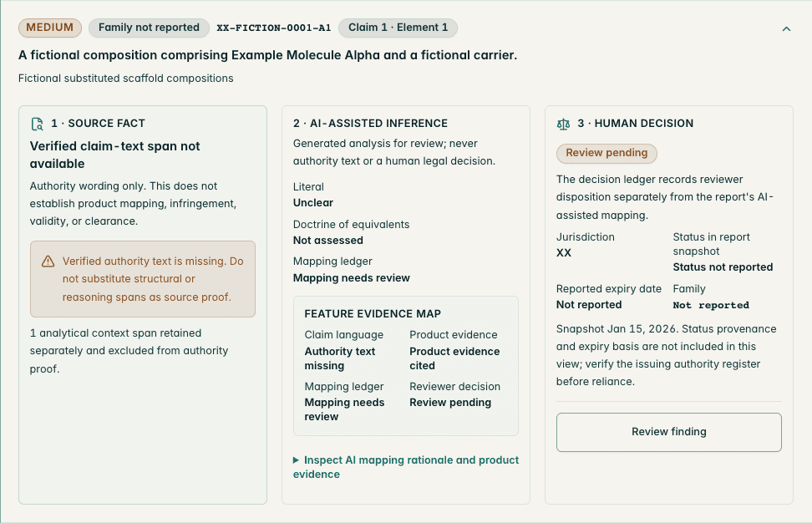Click Doctrine of equivalents value Not assessed

click(327, 241)
